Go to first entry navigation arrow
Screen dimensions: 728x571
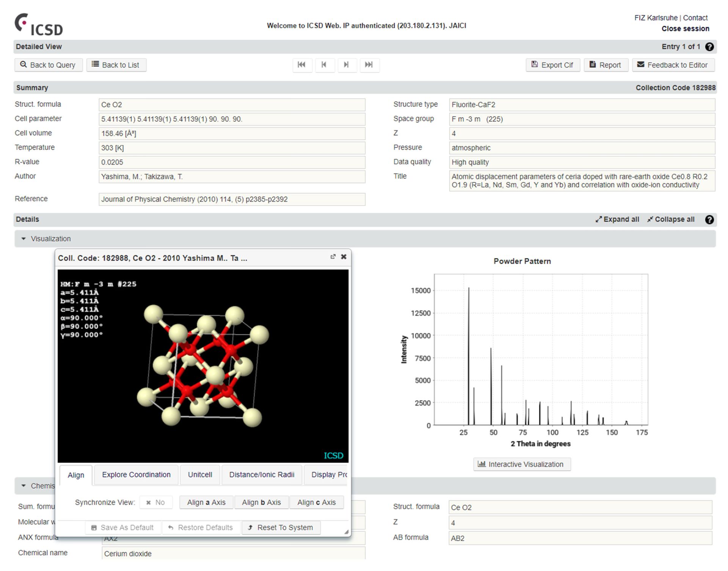302,65
